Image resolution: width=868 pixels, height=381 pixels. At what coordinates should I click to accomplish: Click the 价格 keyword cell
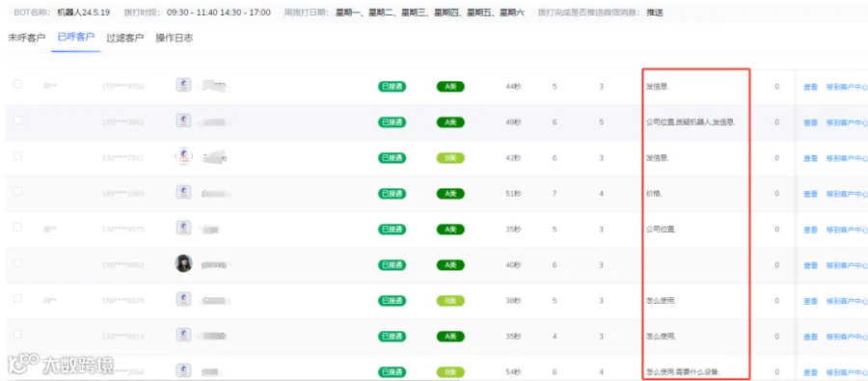point(654,194)
